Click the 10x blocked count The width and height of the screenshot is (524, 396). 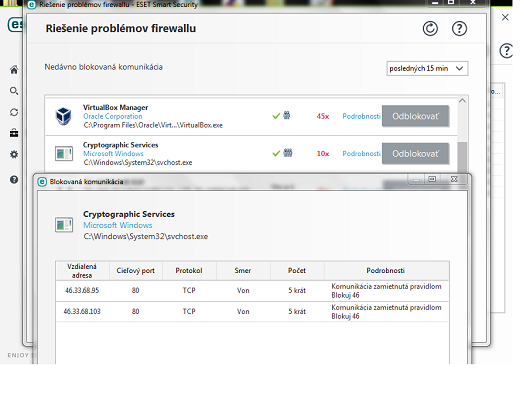(x=323, y=154)
